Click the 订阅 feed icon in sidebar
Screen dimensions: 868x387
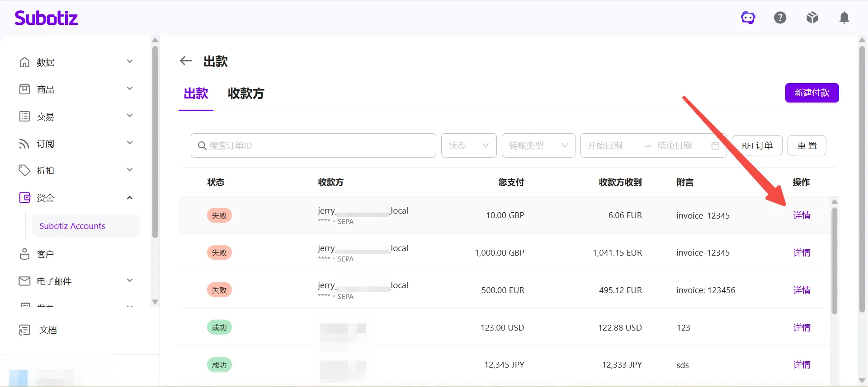click(24, 144)
